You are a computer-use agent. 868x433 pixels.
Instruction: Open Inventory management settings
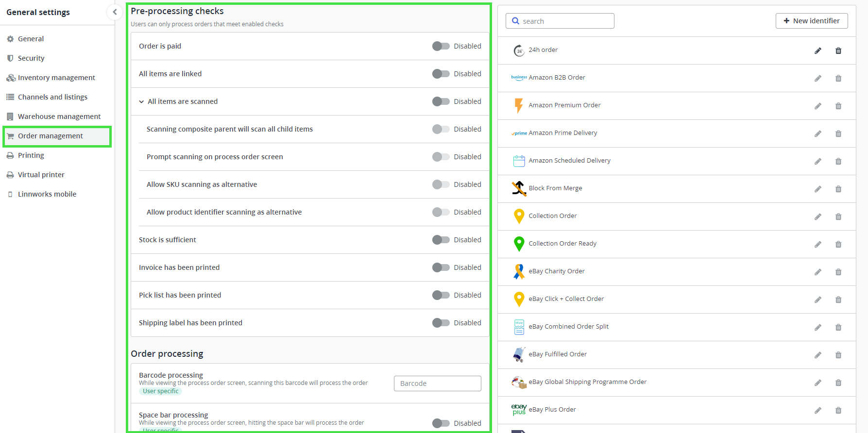[56, 78]
